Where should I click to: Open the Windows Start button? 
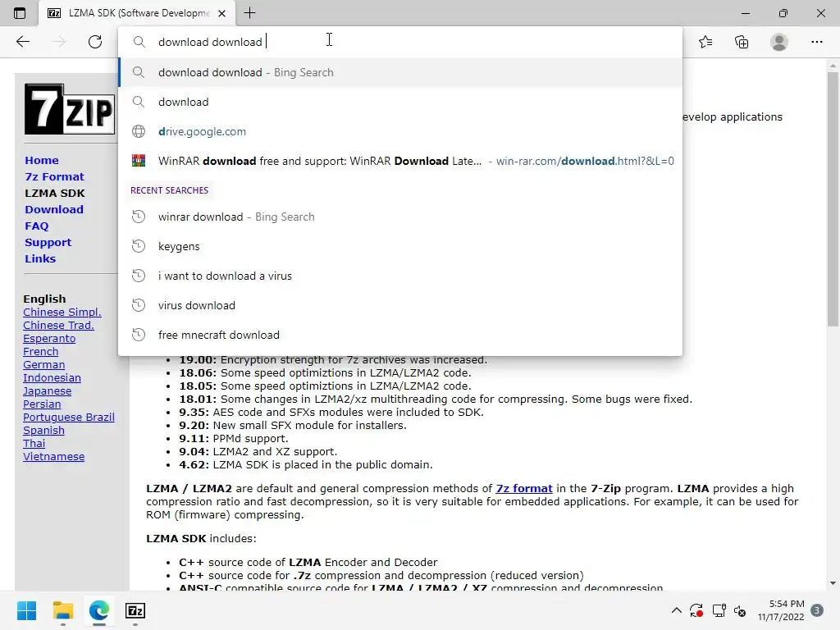click(x=26, y=610)
